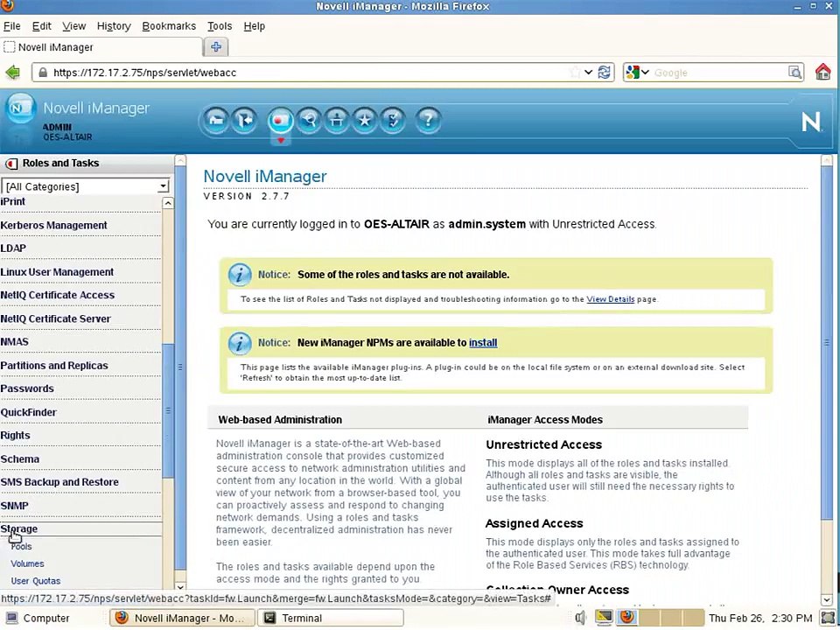Expand the Kerberos Management role
This screenshot has height=630, width=840.
tap(53, 226)
